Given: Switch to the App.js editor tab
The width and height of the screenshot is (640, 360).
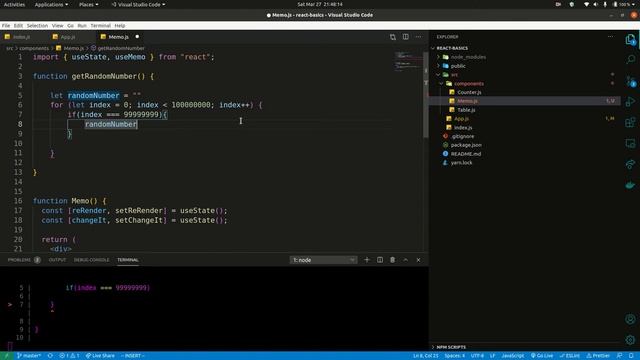Looking at the screenshot, I should point(68,37).
